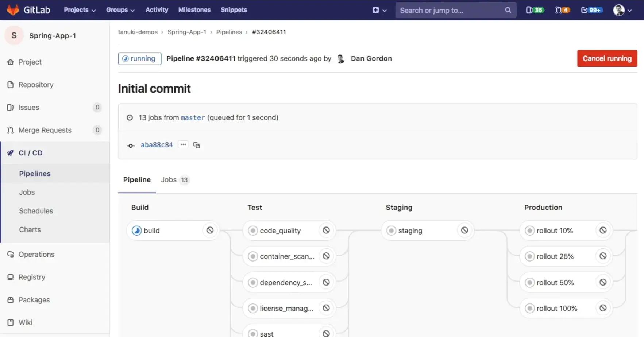The width and height of the screenshot is (644, 337).
Task: Cancel the rollout 25% job
Action: (x=603, y=256)
